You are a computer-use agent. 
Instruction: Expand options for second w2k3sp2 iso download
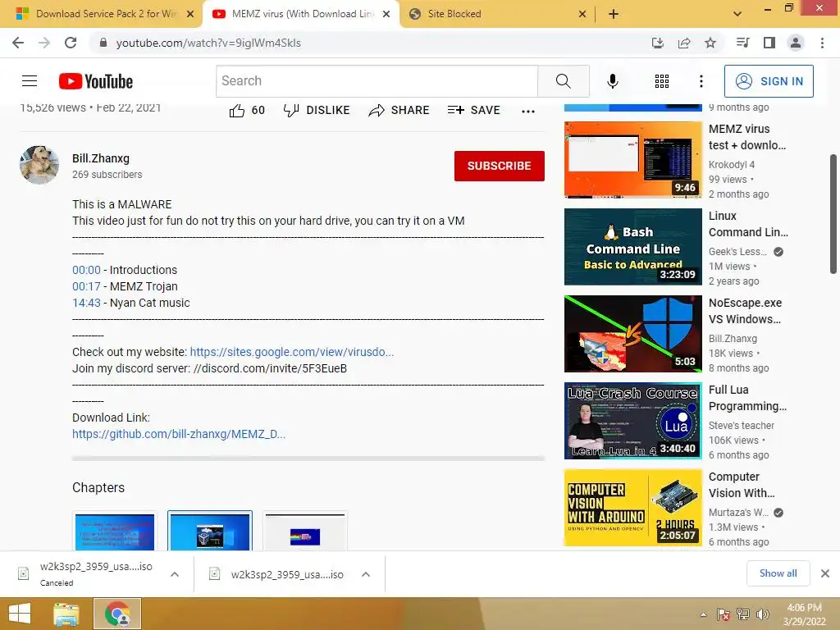tap(366, 574)
